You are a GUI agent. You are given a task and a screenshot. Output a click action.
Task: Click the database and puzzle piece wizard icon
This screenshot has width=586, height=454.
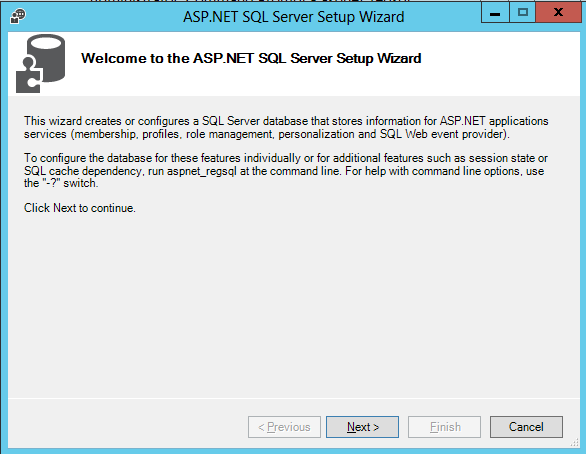[x=40, y=64]
